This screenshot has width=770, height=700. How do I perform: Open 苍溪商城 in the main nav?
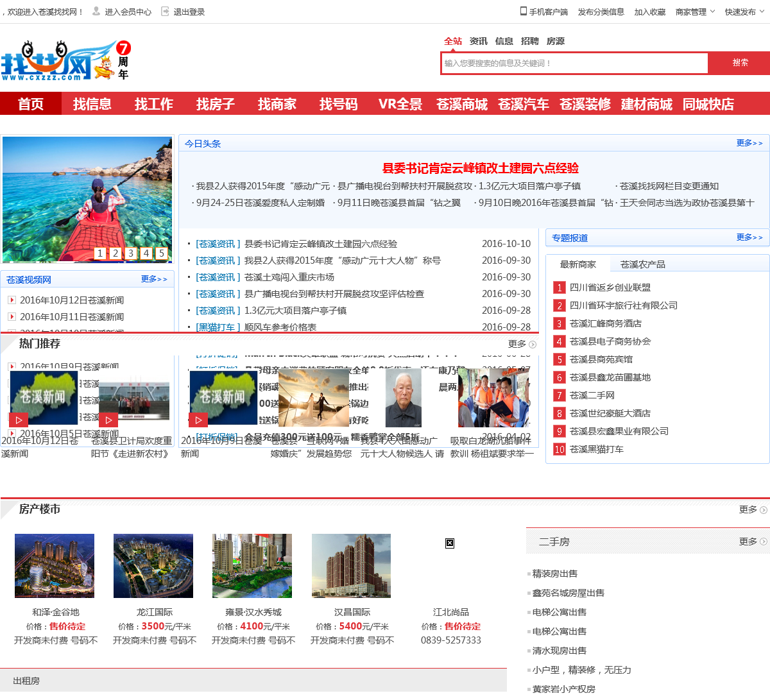coord(462,103)
